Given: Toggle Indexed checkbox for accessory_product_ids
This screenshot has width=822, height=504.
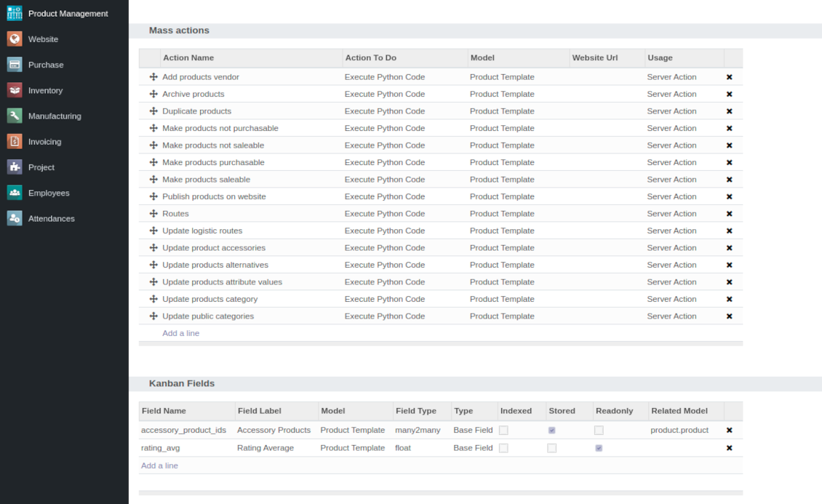Looking at the screenshot, I should (x=503, y=430).
